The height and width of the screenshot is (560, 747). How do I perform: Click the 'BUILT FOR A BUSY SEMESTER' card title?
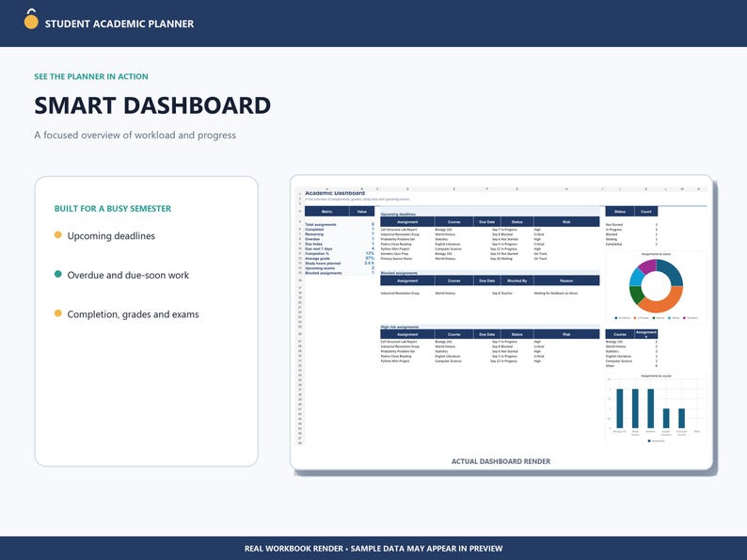point(113,208)
